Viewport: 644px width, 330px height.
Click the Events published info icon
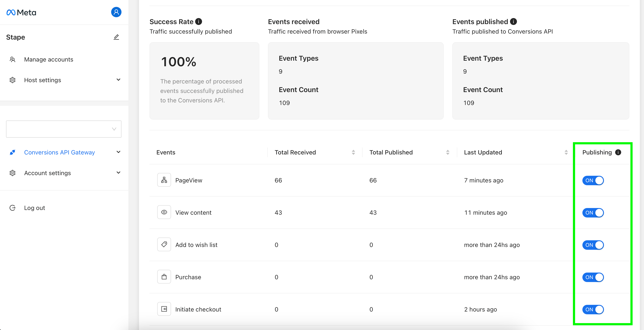(x=513, y=22)
